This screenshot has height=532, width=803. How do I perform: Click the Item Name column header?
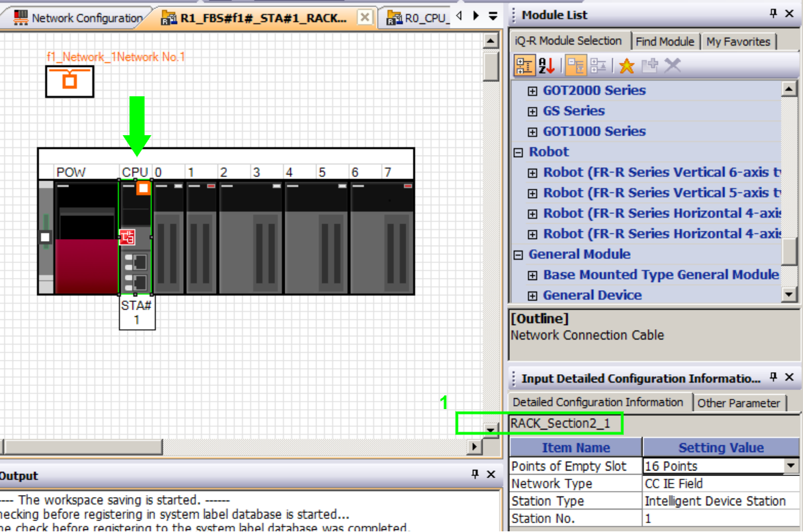576,447
